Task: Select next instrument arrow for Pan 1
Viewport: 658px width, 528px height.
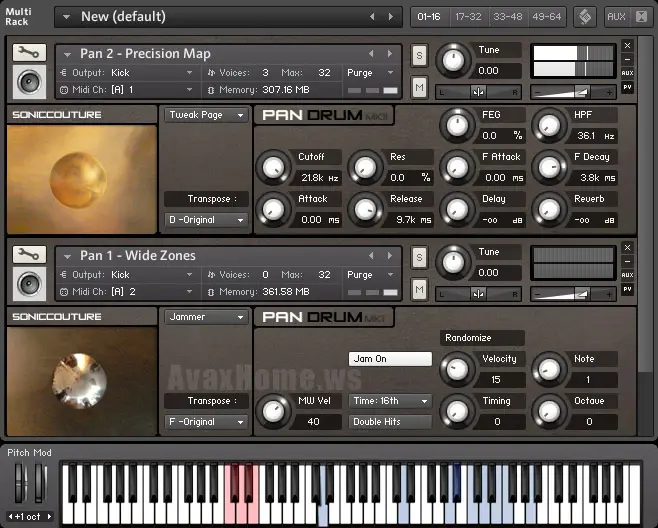Action: [x=390, y=256]
